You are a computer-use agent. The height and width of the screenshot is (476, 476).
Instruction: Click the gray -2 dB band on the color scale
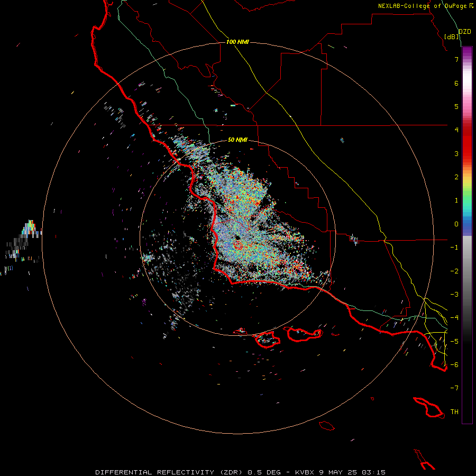click(x=467, y=271)
